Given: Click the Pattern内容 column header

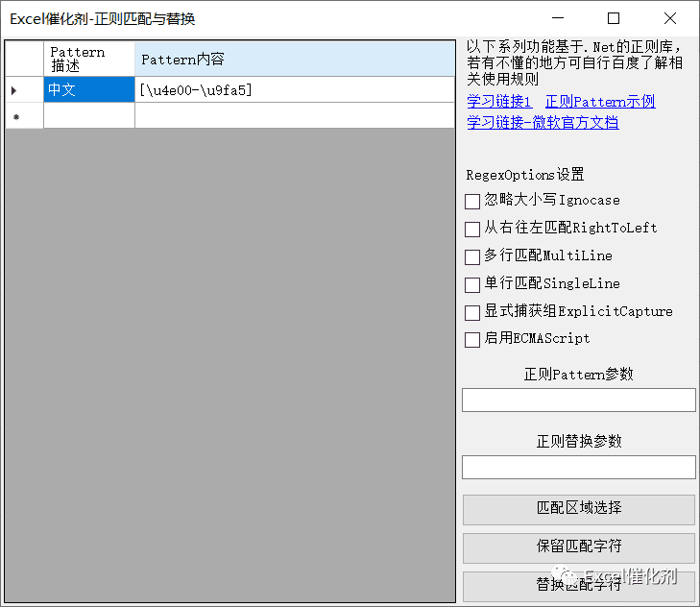Looking at the screenshot, I should 295,59.
